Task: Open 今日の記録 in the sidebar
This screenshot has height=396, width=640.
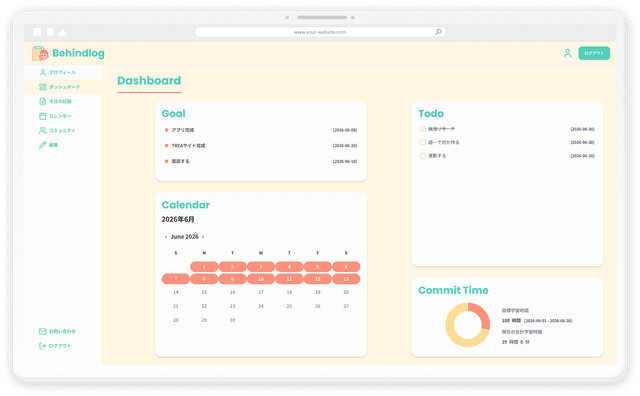Action: click(62, 101)
